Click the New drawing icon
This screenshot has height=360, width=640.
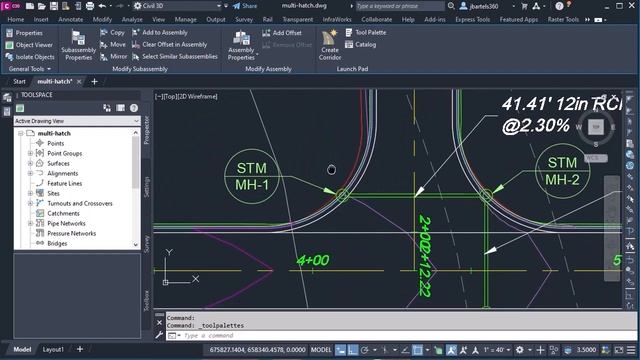click(30, 6)
